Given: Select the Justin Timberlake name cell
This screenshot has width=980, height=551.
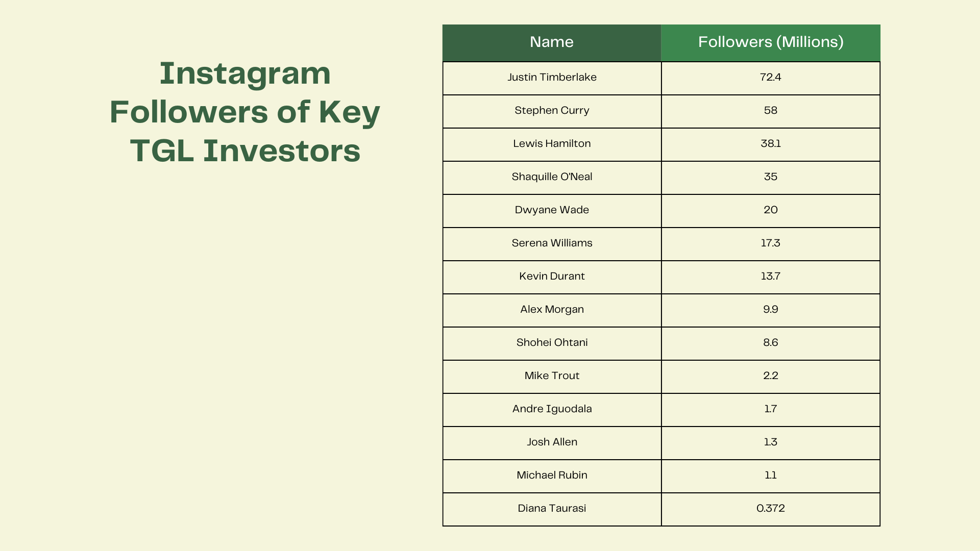Looking at the screenshot, I should click(x=552, y=78).
